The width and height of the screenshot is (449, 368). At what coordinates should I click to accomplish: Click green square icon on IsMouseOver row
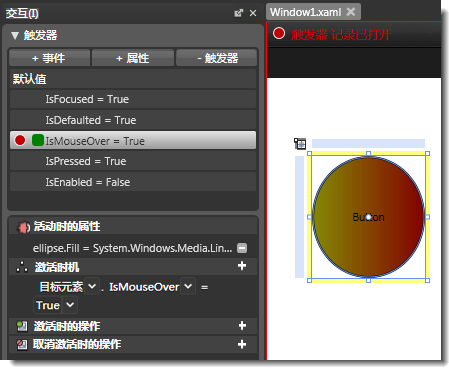38,140
